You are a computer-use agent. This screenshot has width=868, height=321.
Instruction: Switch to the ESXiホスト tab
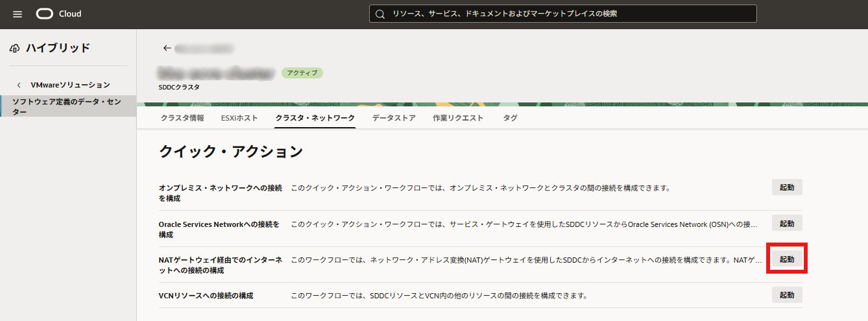(x=239, y=118)
